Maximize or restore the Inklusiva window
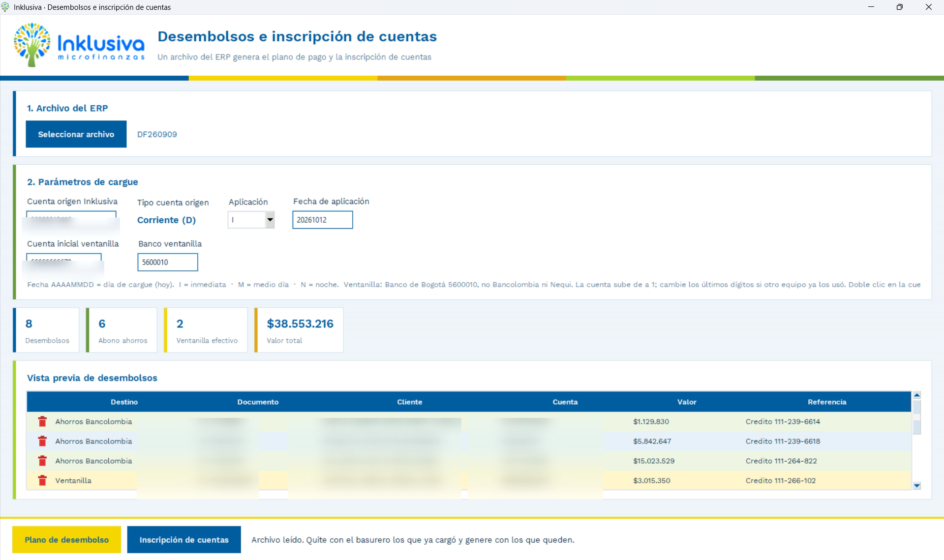The height and width of the screenshot is (560, 944). (x=900, y=7)
